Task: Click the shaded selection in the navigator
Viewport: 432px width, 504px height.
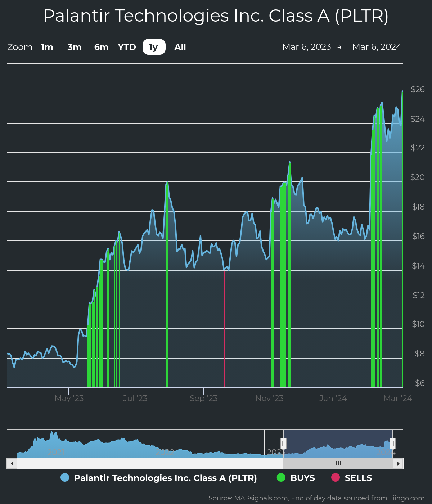Action: point(338,444)
